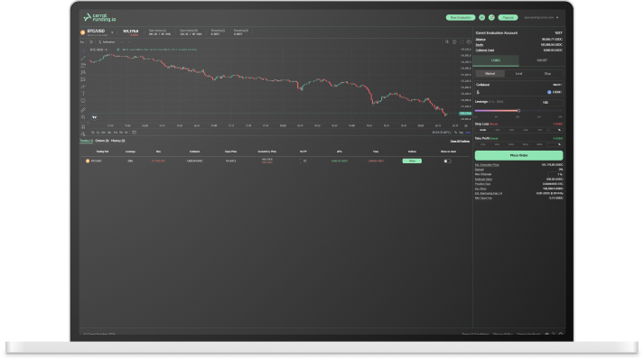Select the trend line drawing tool
Screen dimensions: 644x359
click(83, 58)
